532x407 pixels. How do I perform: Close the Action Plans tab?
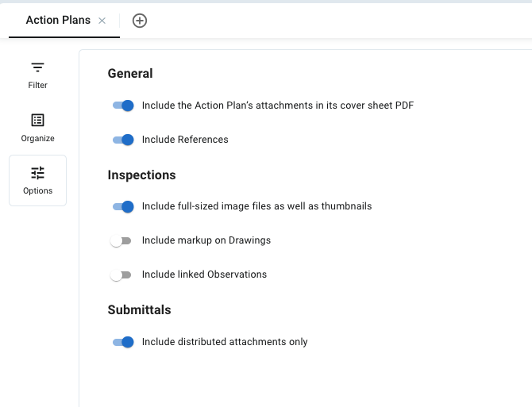coord(102,21)
